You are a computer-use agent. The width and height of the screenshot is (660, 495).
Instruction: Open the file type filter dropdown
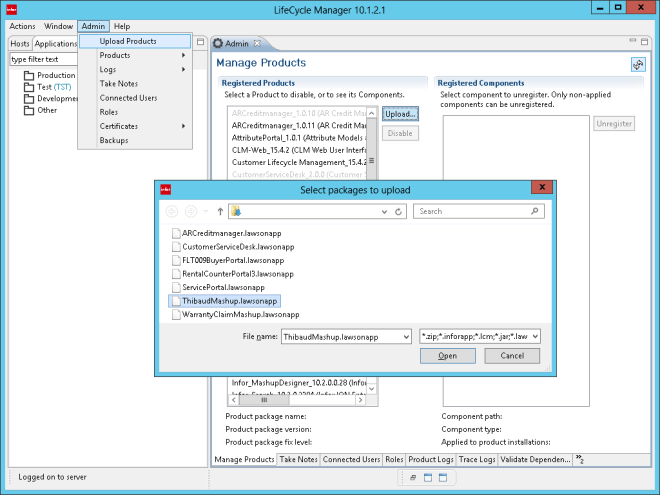point(534,336)
